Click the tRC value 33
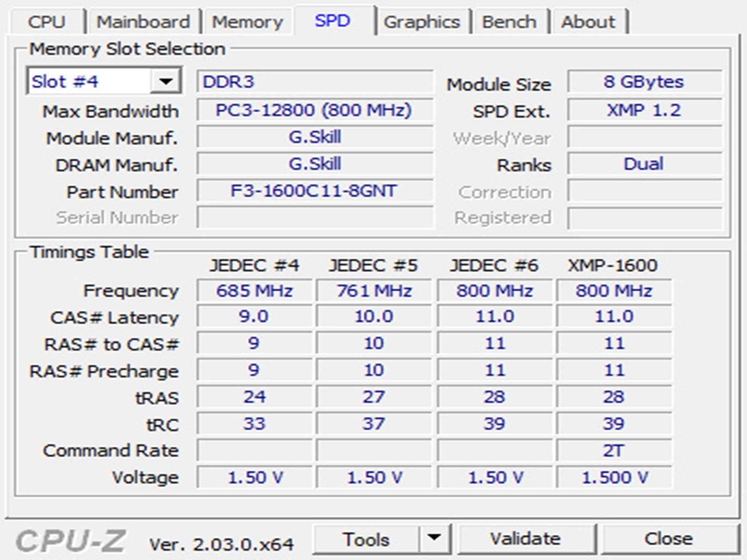Viewport: 747px width, 560px height. (254, 424)
